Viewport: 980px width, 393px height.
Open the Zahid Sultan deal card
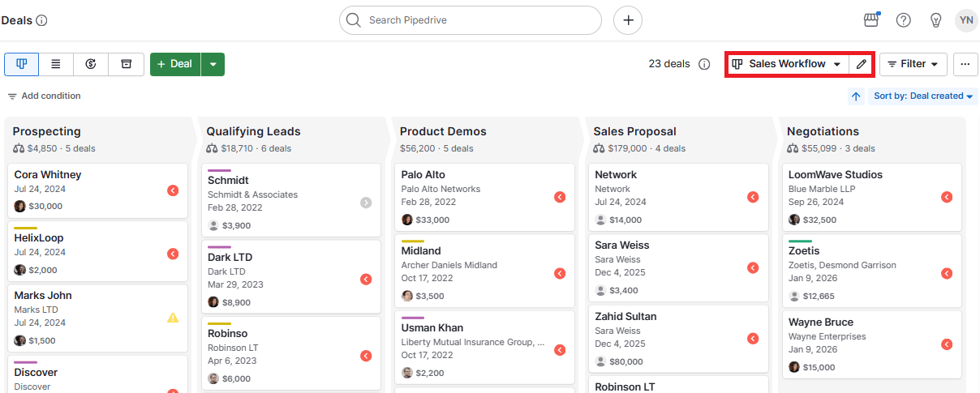pos(678,339)
